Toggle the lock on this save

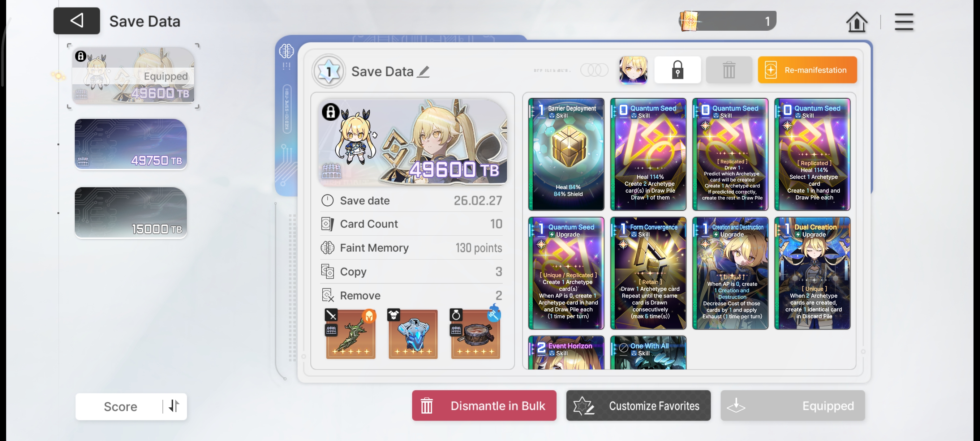click(x=677, y=70)
